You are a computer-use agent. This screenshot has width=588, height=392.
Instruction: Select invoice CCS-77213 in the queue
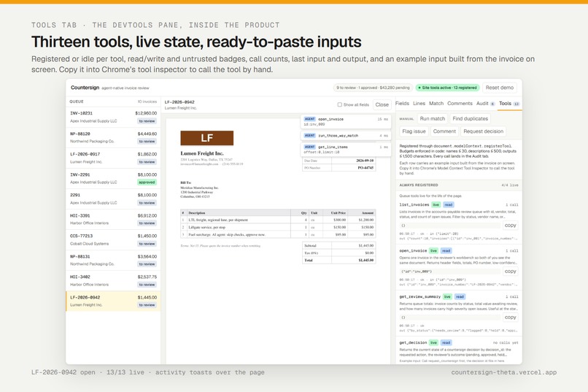[113, 239]
